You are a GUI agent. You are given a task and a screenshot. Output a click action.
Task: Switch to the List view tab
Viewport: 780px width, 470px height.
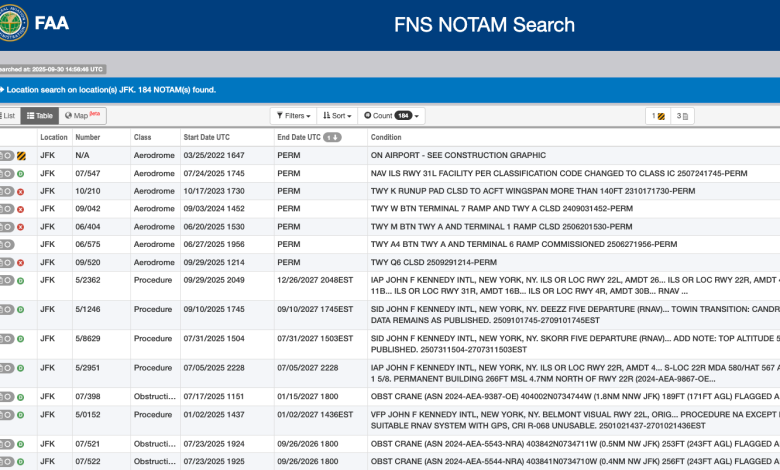(8, 116)
